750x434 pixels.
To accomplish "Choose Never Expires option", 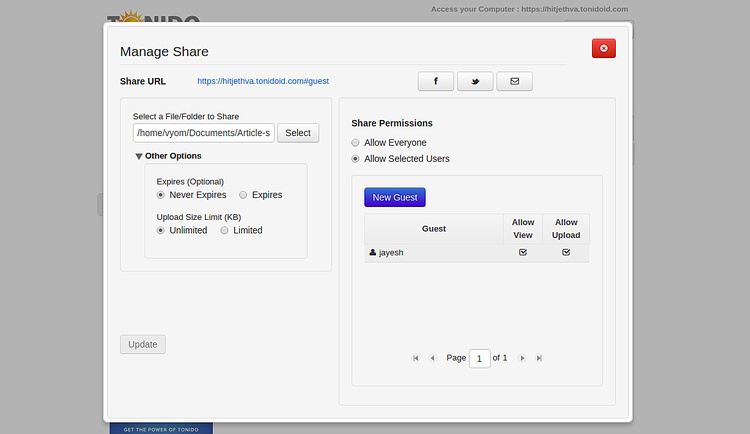I will point(161,195).
